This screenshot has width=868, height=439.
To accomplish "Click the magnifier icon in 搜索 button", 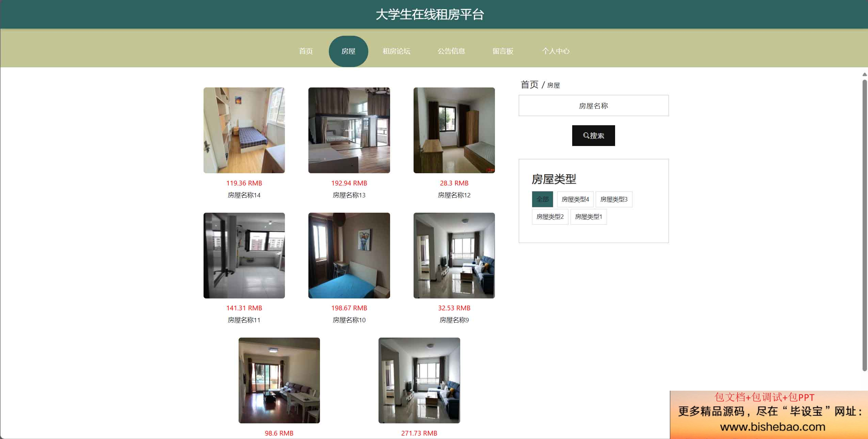I will [x=586, y=135].
